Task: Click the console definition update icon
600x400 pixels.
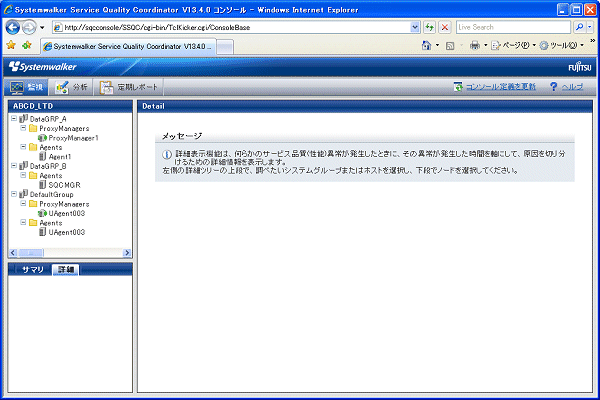Action: pos(458,87)
